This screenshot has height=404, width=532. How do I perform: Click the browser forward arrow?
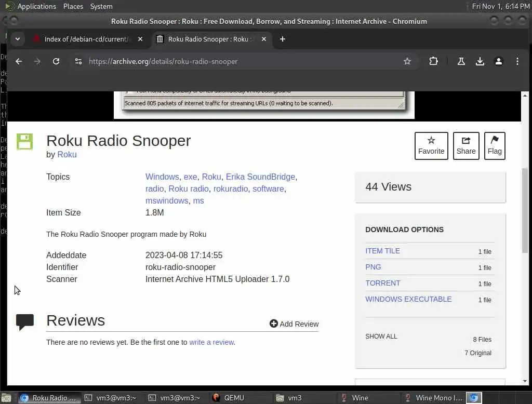pos(37,61)
